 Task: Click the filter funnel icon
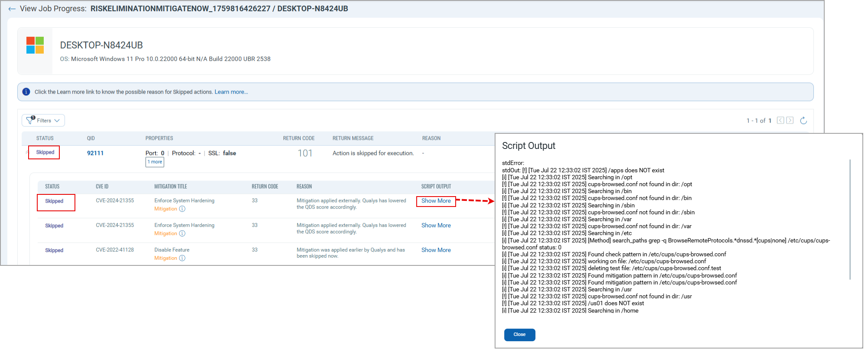pos(30,120)
